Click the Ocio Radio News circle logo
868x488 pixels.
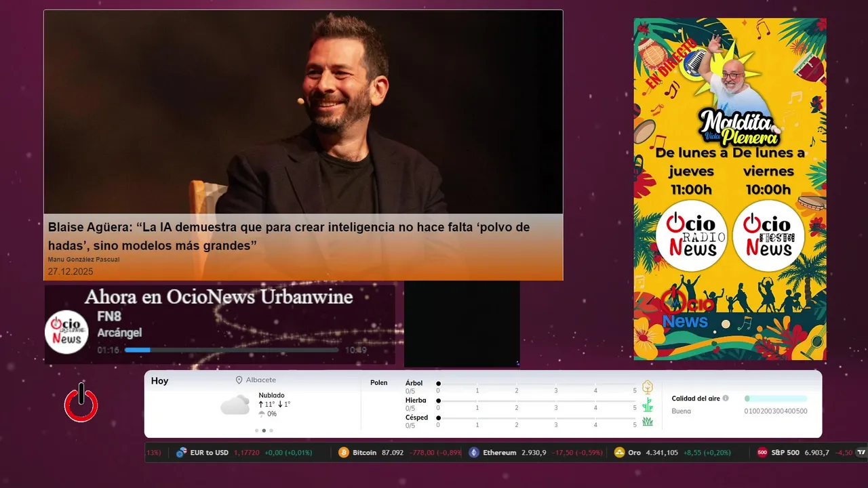coord(691,236)
